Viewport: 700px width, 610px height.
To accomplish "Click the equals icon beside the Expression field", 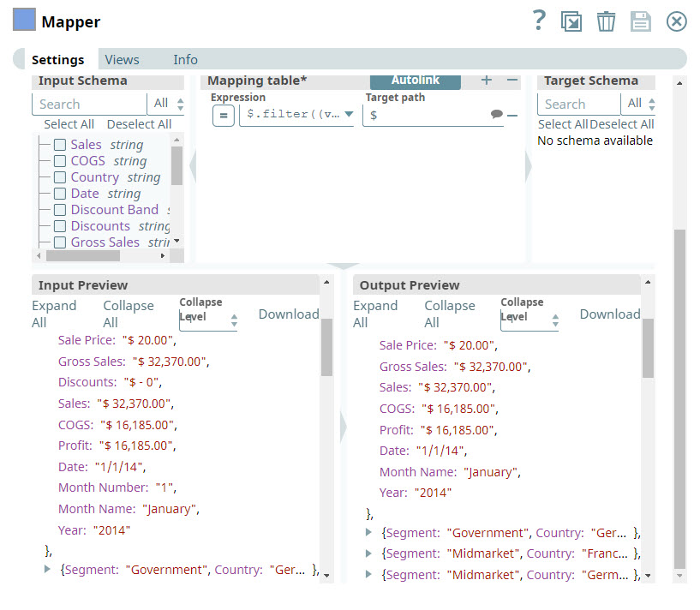I will [x=223, y=113].
